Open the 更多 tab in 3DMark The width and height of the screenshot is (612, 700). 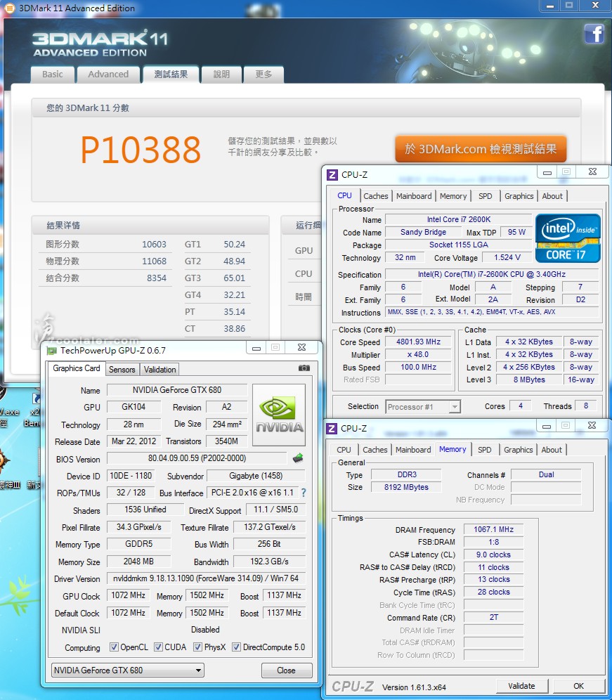263,74
